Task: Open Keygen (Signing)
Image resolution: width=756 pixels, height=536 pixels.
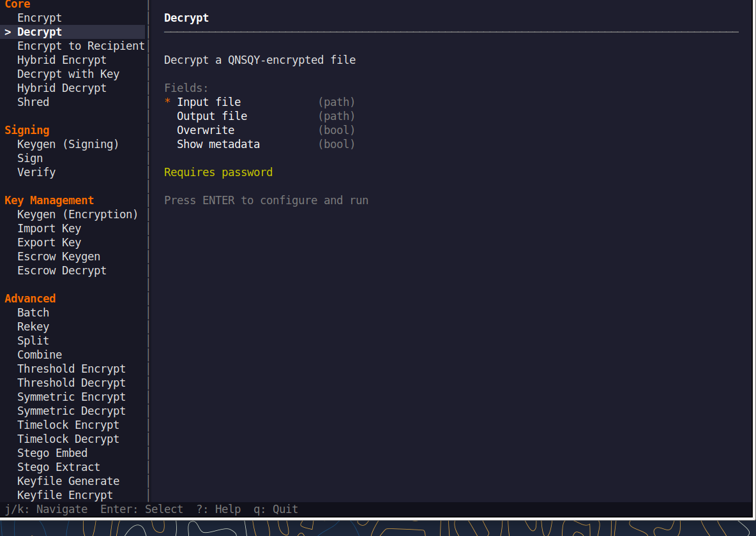Action: point(68,144)
